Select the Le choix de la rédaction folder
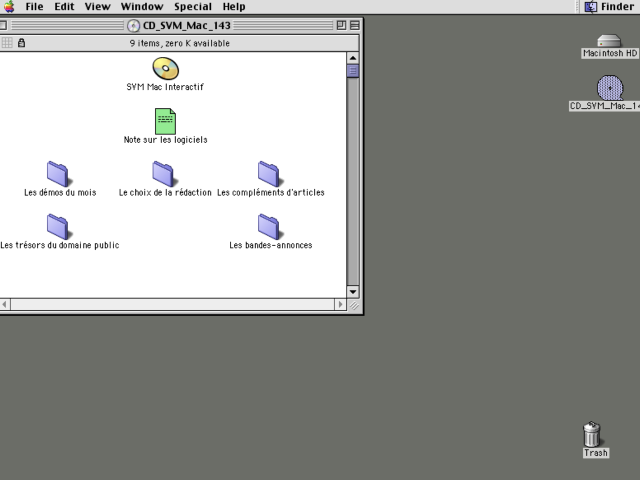Viewport: 640px width, 480px height. pos(163,174)
